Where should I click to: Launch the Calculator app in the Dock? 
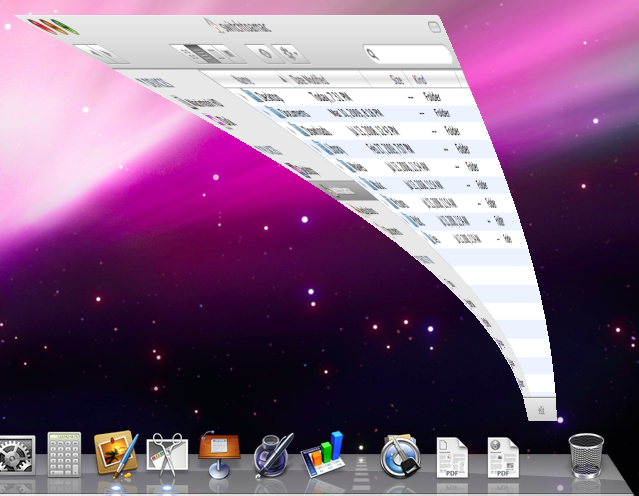64,457
